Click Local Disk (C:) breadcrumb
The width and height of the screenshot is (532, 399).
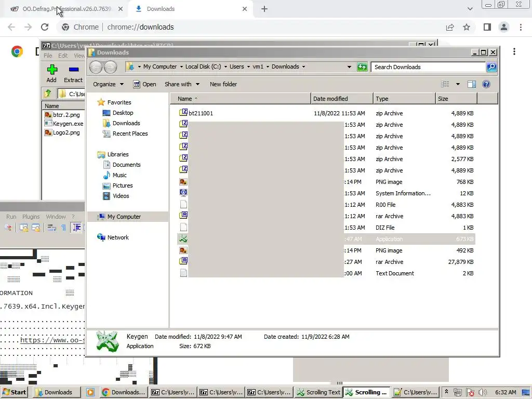(203, 66)
